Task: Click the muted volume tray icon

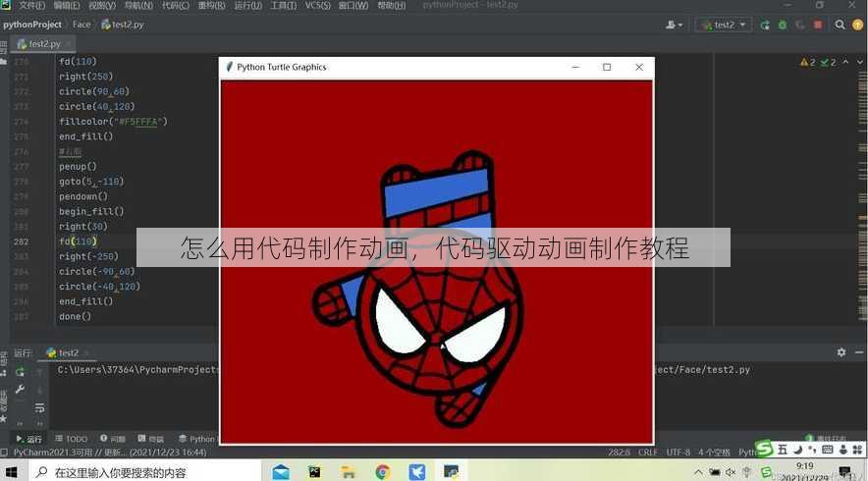Action: (x=731, y=472)
